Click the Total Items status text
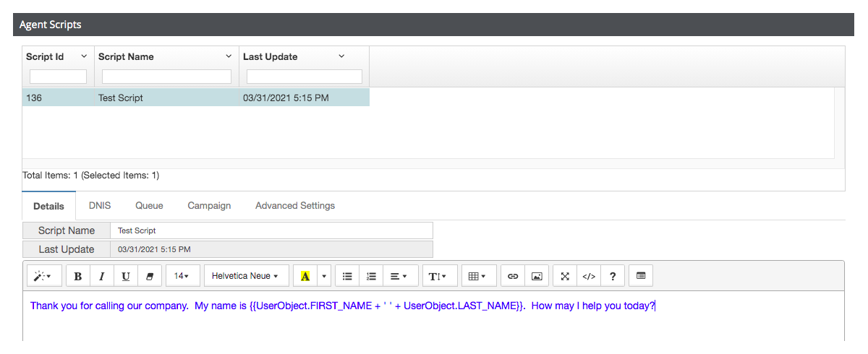The height and width of the screenshot is (354, 868). 91,175
